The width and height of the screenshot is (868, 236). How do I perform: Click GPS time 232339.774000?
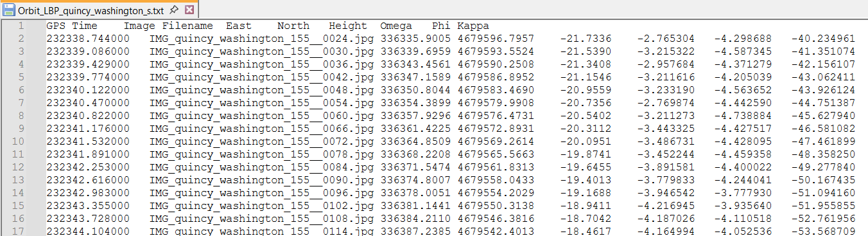88,77
